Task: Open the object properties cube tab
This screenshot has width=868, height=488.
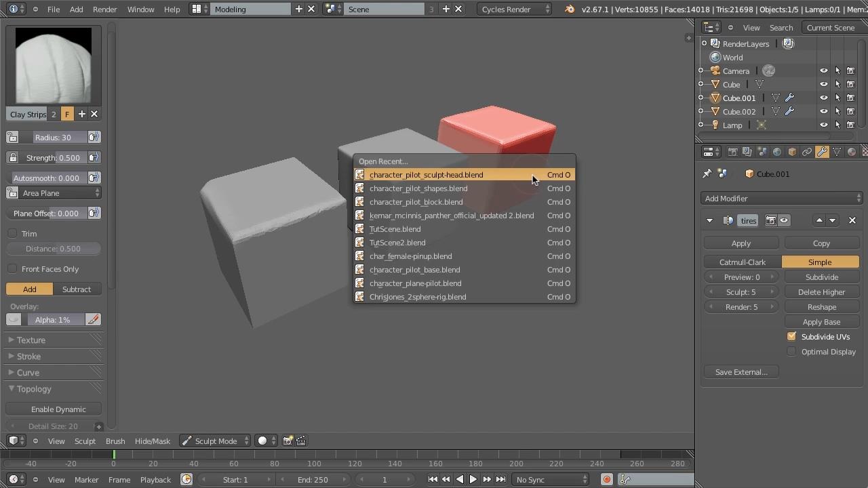Action: [792, 152]
